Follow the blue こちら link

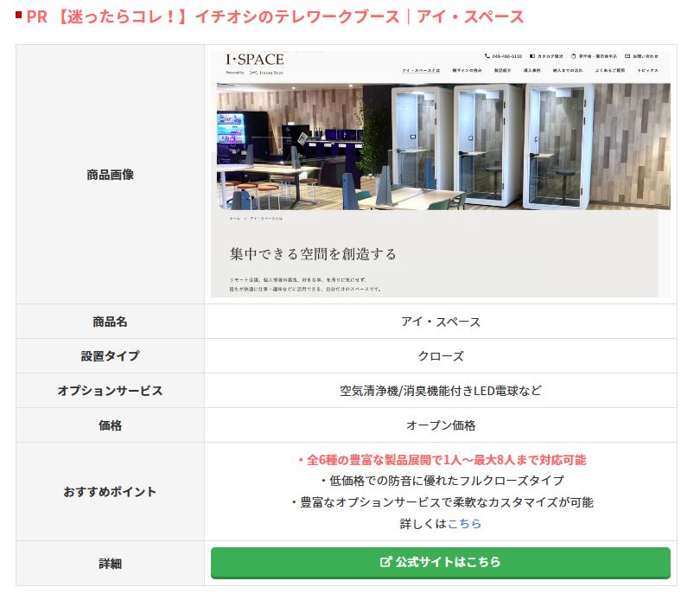tap(464, 524)
